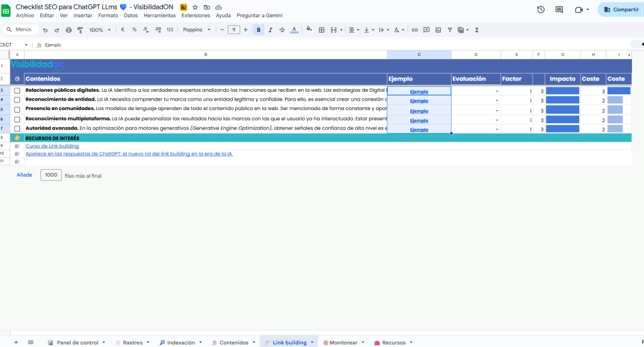Click the blue Impacto bar in row 3
Image resolution: width=644 pixels, height=347 pixels.
(562, 91)
